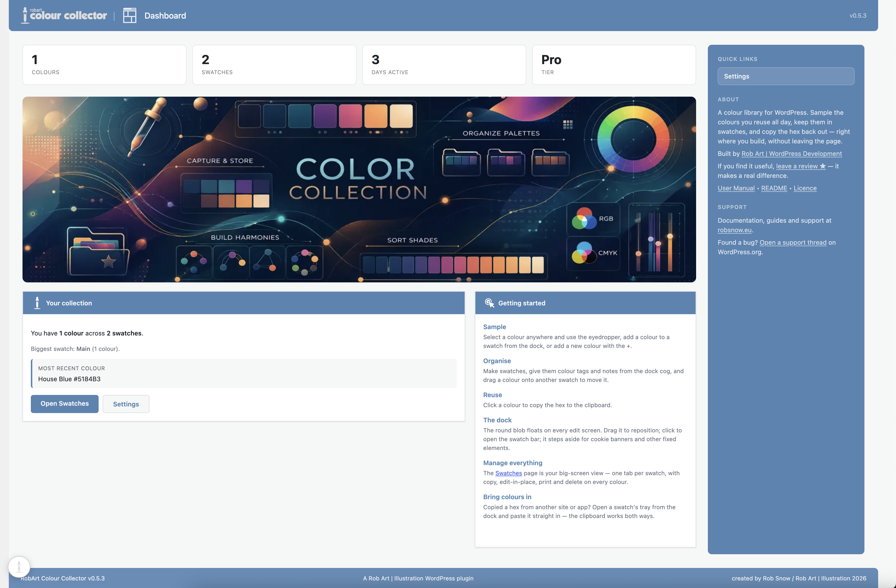Image resolution: width=896 pixels, height=588 pixels.
Task: Click the Organise heading
Action: tap(496, 361)
